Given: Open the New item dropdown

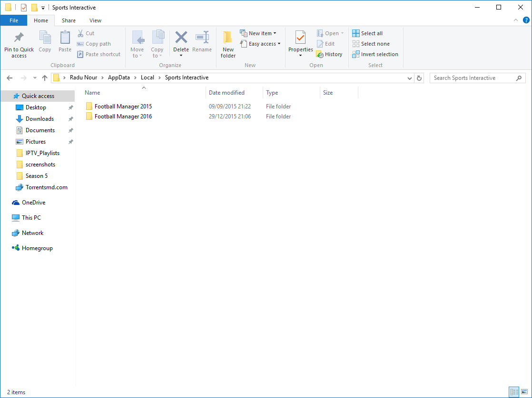Looking at the screenshot, I should coord(258,33).
